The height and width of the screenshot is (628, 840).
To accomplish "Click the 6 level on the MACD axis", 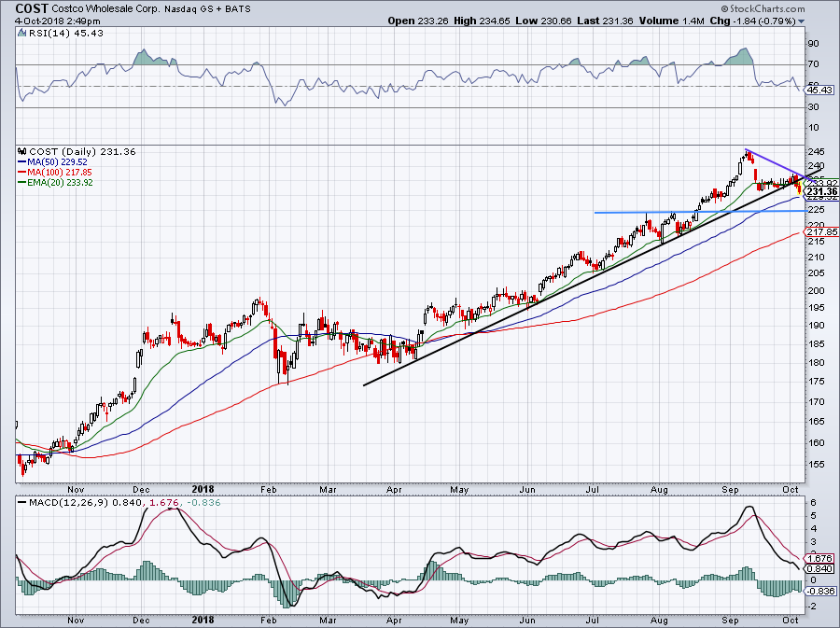I will [x=813, y=502].
